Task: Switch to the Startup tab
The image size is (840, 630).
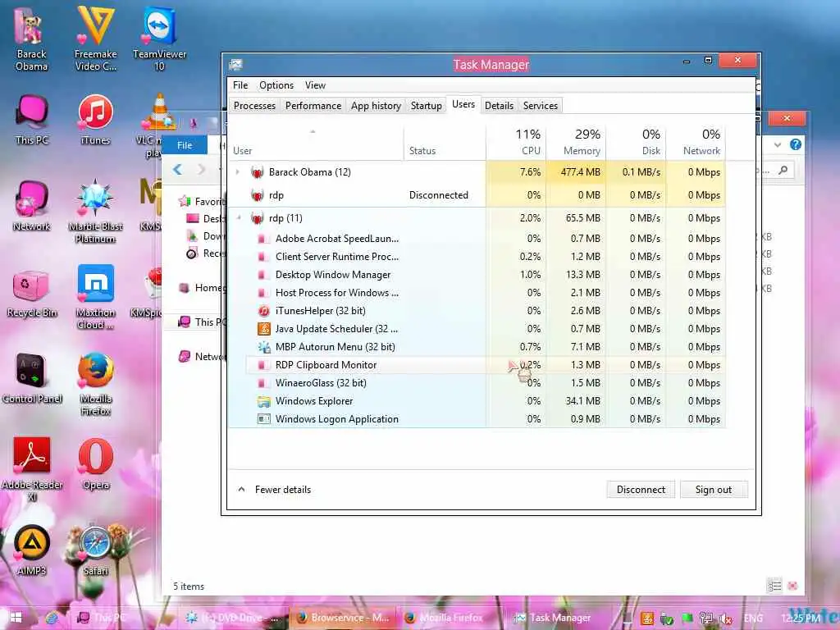Action: click(x=427, y=106)
